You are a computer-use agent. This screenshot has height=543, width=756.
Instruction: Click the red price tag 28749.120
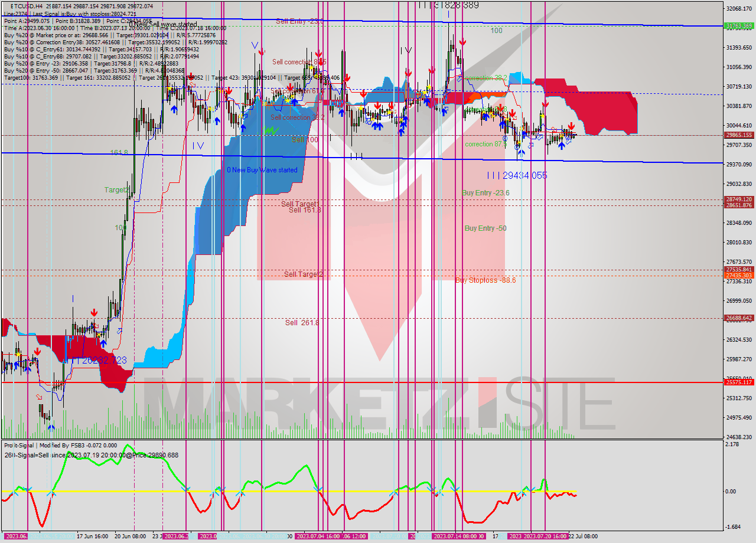(x=739, y=199)
